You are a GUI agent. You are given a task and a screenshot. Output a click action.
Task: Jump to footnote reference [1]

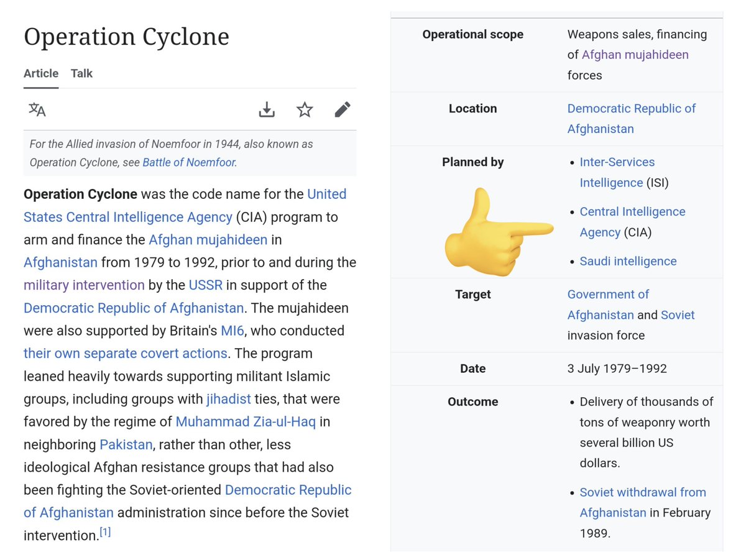click(x=105, y=532)
